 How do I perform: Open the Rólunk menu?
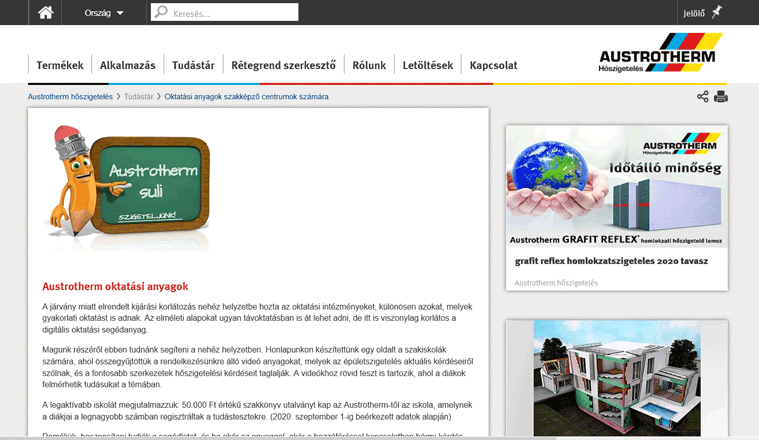369,65
